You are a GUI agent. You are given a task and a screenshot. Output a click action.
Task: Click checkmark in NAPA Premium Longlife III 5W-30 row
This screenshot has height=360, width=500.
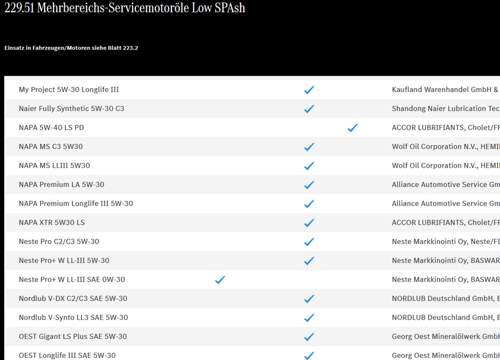(x=309, y=204)
